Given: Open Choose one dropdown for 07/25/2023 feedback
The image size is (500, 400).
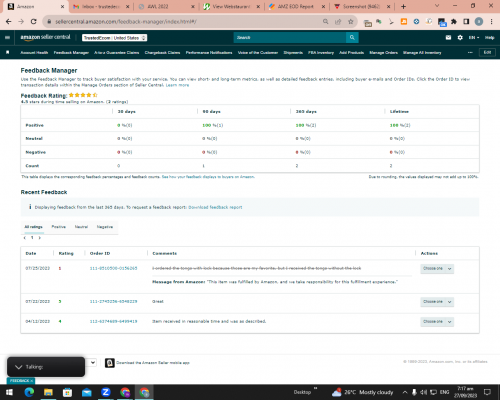Looking at the screenshot, I should pos(437,269).
